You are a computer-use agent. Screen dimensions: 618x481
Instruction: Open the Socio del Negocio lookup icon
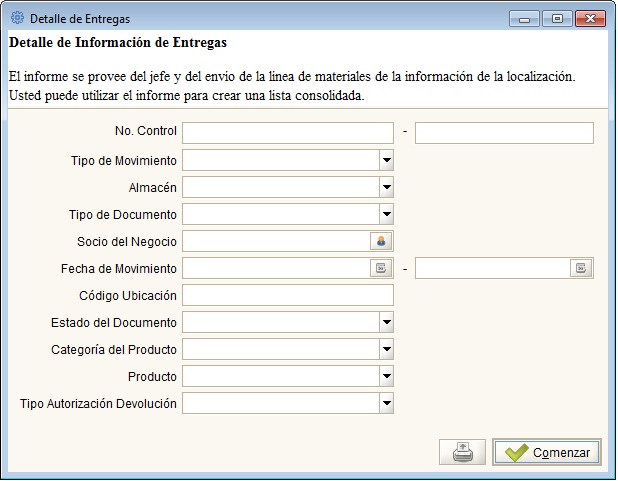[381, 241]
